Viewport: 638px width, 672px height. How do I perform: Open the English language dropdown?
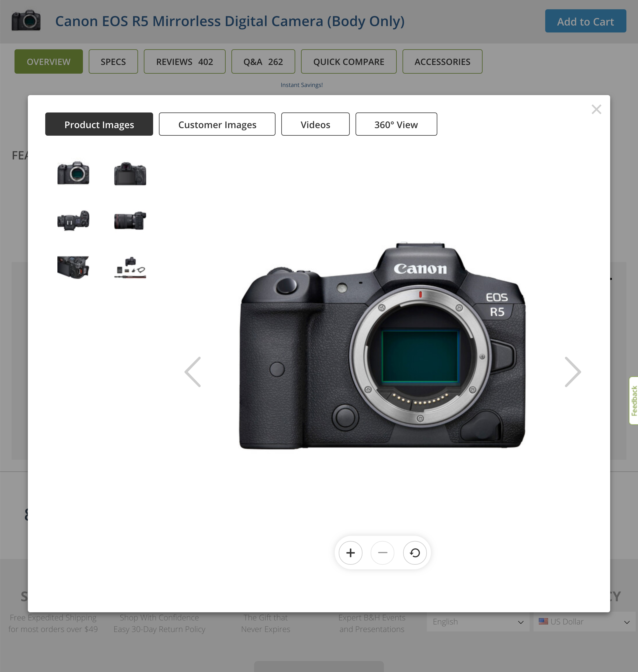(x=478, y=622)
